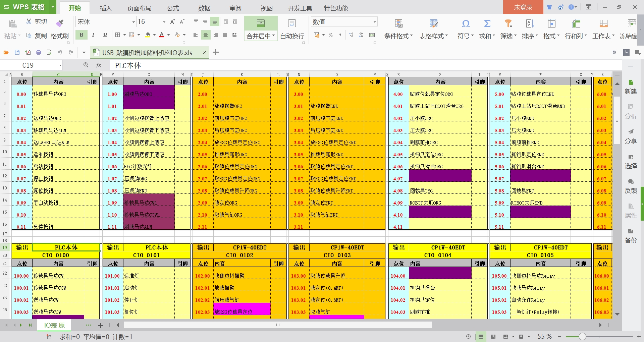Apply the red font color A
This screenshot has width=644, height=342.
tap(162, 35)
